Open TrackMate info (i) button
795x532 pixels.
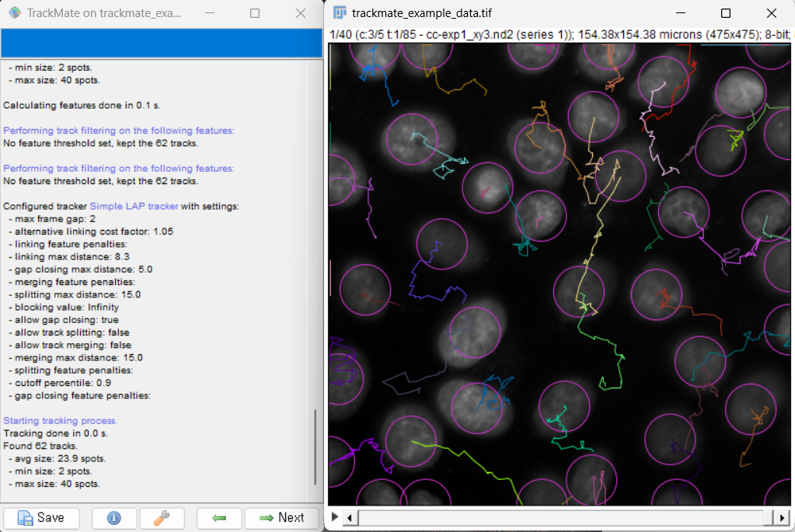pyautogui.click(x=114, y=518)
